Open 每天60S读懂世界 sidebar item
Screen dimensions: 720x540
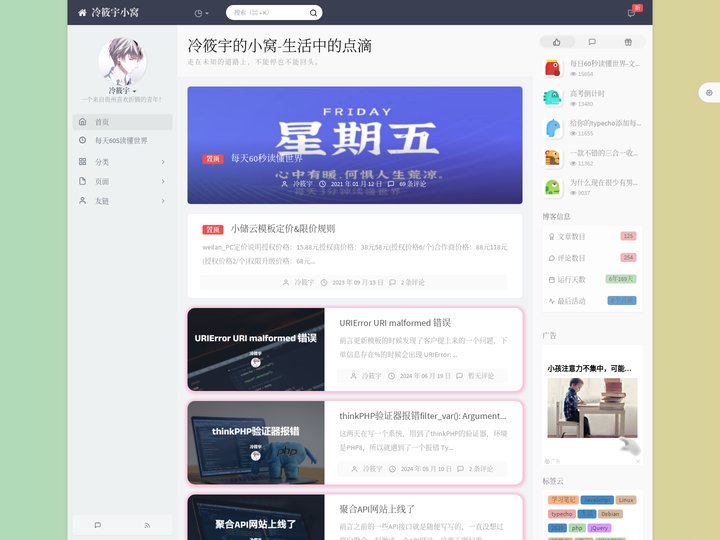pyautogui.click(x=123, y=141)
